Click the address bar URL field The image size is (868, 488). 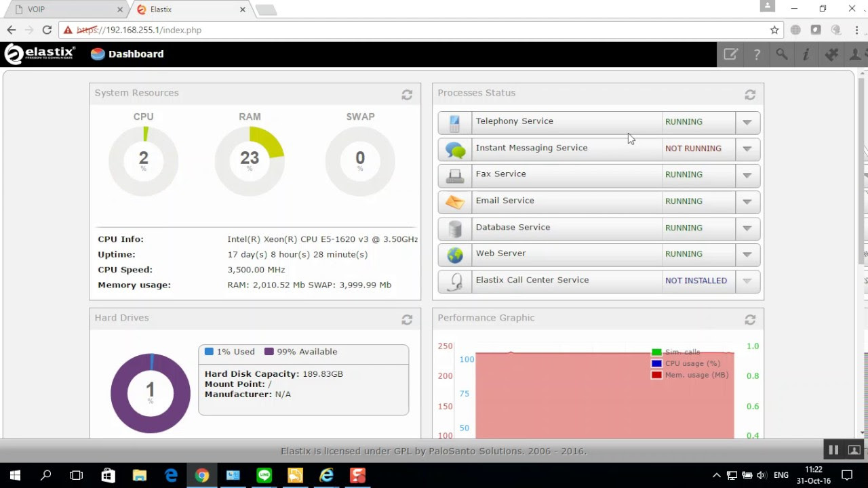[x=420, y=30]
